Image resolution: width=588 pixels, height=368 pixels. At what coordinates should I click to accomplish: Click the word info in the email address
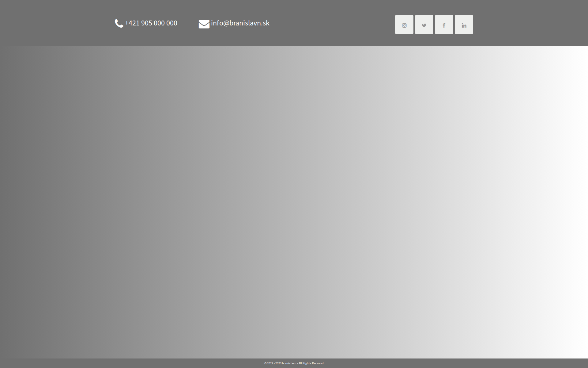pos(217,23)
